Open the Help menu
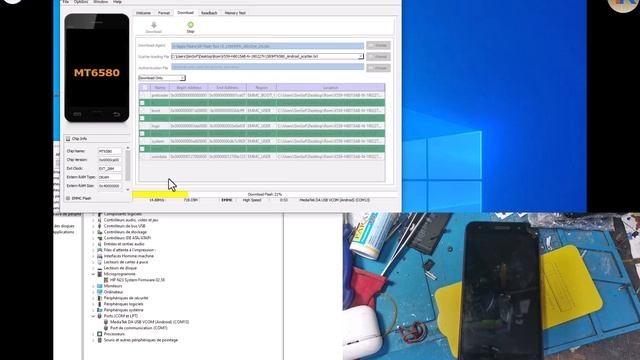This screenshot has width=640, height=360. pos(117,2)
